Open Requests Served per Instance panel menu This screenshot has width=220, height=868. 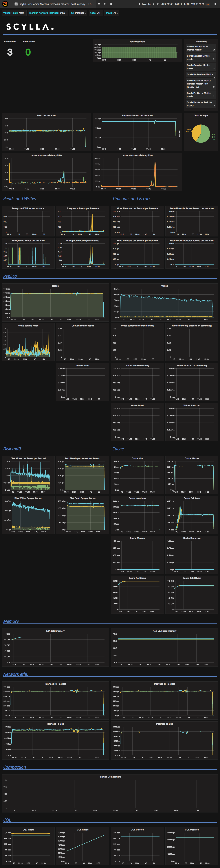coord(137,116)
